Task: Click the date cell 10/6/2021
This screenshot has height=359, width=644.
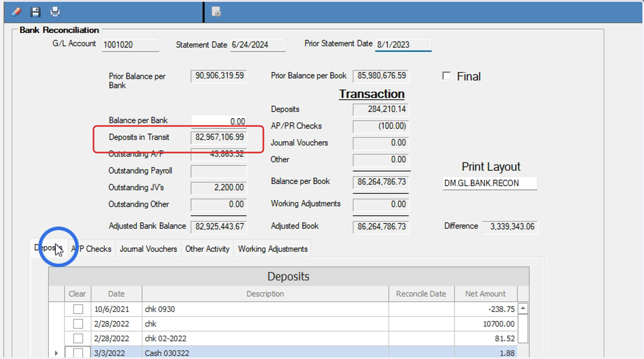Action: (116, 309)
